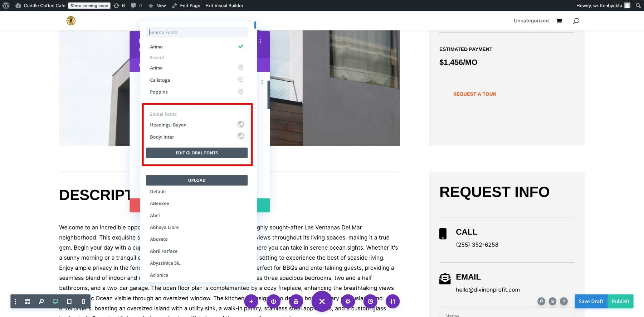Click the grey search circle near Save Draft
Viewport: 644px width, 317px height.
[541, 301]
